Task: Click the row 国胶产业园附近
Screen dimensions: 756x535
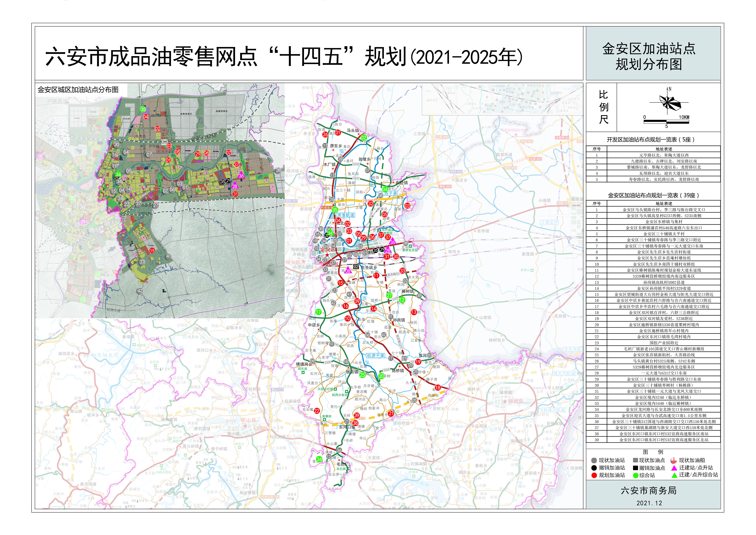Action: [x=653, y=343]
